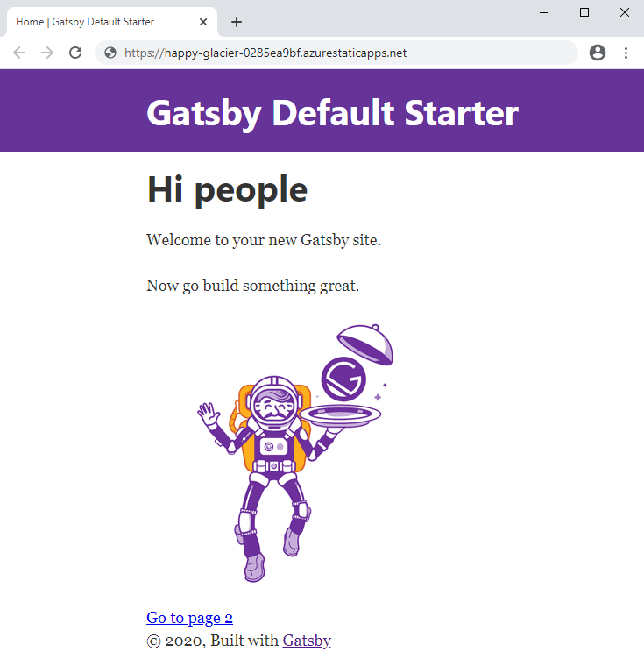Close the Home | Gatsby Default Starter tab

203,22
